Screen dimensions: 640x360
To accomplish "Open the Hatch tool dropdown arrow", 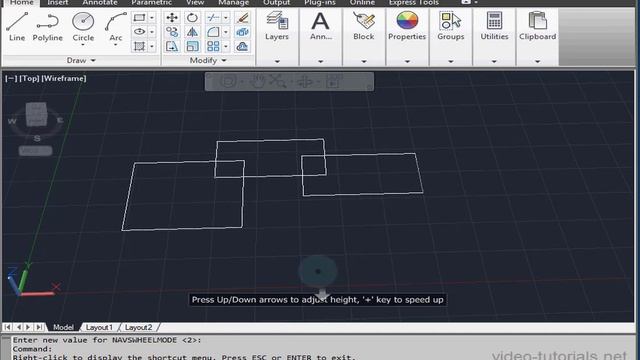I will click(x=152, y=46).
